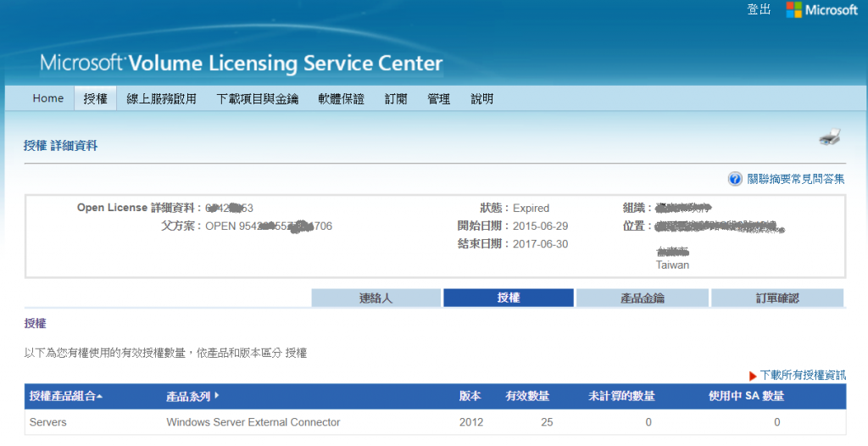Click the 25 quantity cell

(547, 422)
